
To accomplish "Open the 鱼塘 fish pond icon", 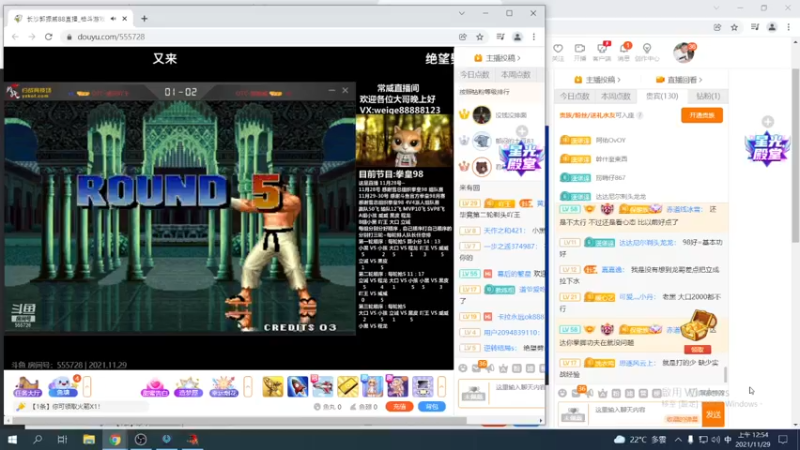I will [63, 387].
